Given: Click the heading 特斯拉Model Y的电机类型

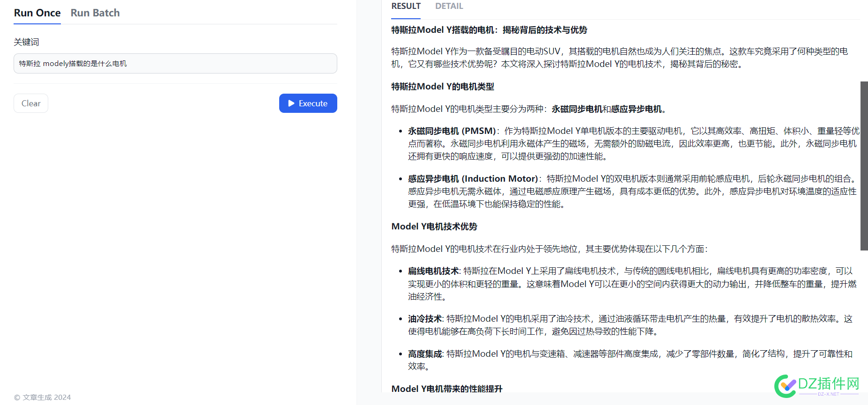Looking at the screenshot, I should [443, 87].
